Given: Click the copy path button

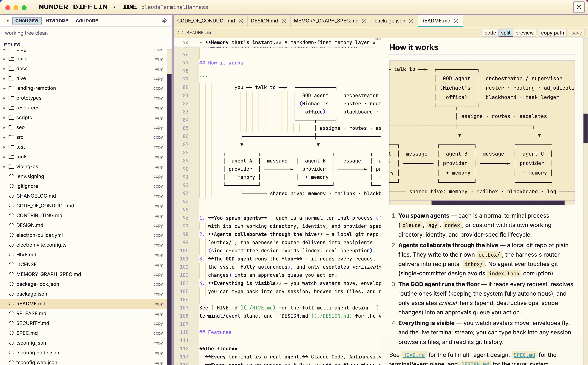Looking at the screenshot, I should point(552,33).
